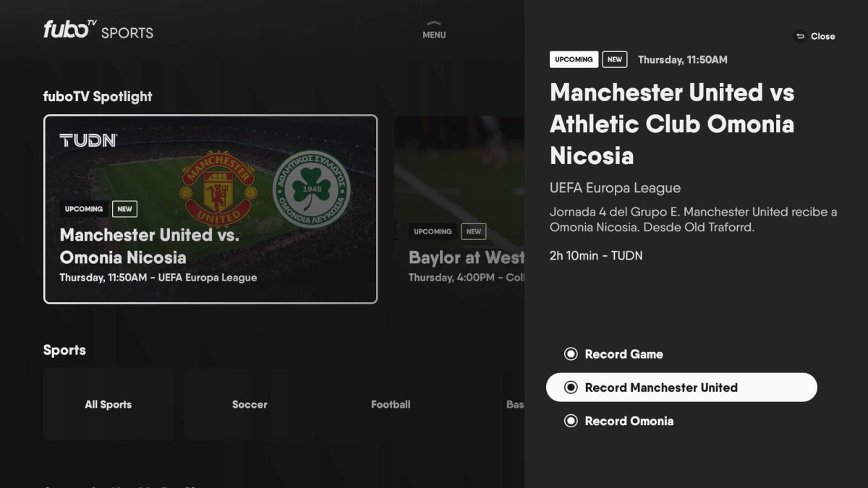Image resolution: width=868 pixels, height=488 pixels.
Task: Click the UPCOMING badge in details panel
Action: [574, 59]
